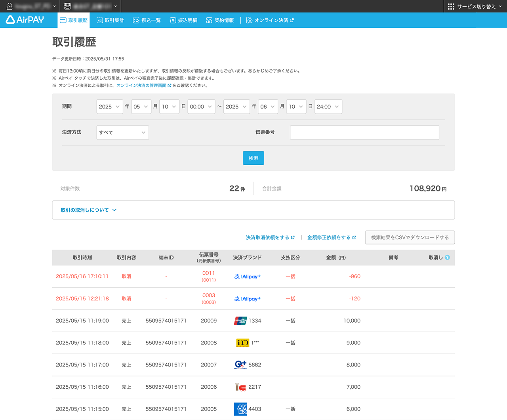Image resolution: width=507 pixels, height=420 pixels.
Task: Click the iD brand icon in row 20008
Action: (x=242, y=343)
